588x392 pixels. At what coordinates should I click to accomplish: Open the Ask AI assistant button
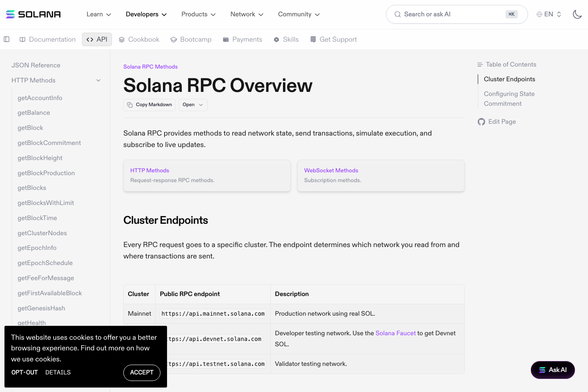coord(552,370)
